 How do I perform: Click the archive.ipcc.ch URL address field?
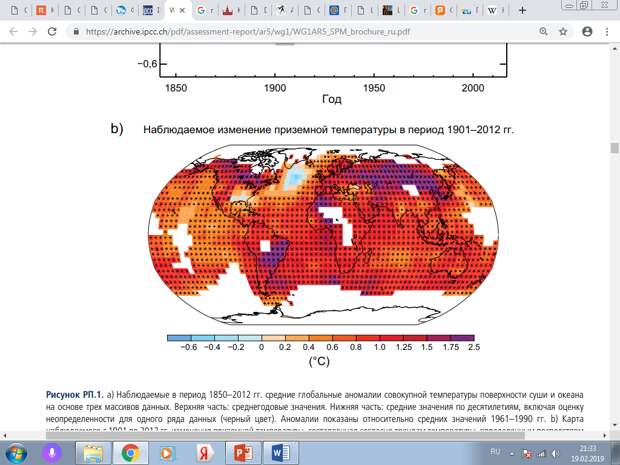(248, 32)
